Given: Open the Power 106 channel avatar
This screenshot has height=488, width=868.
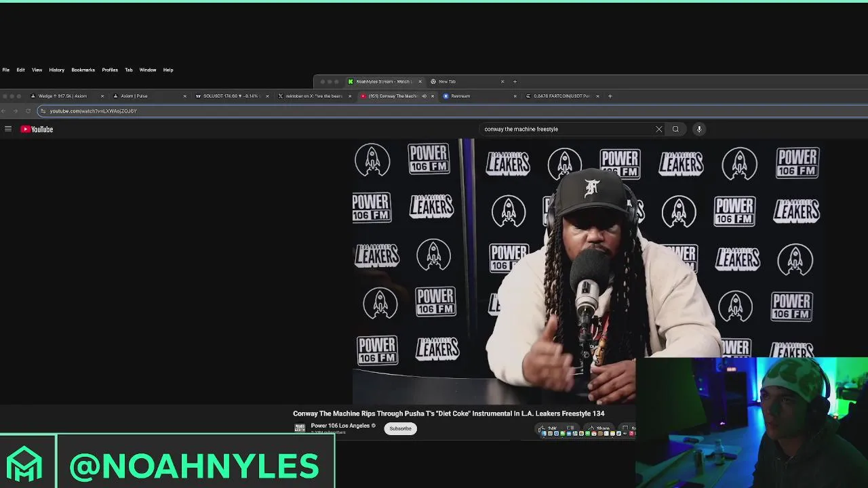Looking at the screenshot, I should [x=300, y=428].
